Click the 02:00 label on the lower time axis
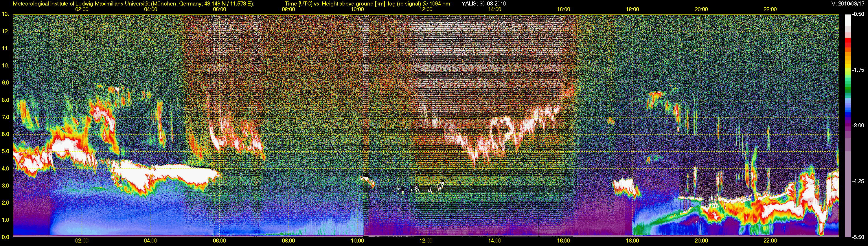 (82, 241)
